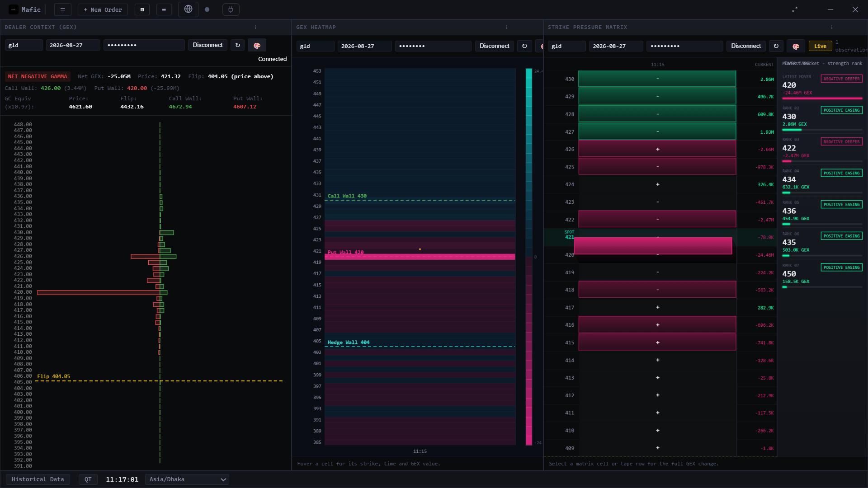Image resolution: width=868 pixels, height=488 pixels.
Task: Open color palette in Strike Pressure Matrix
Action: (796, 46)
